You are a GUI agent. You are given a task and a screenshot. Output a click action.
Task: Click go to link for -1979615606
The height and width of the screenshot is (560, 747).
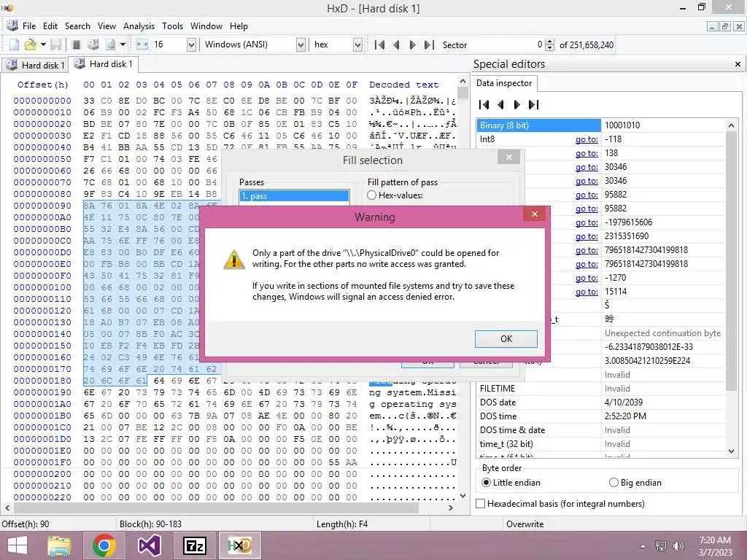tap(587, 222)
